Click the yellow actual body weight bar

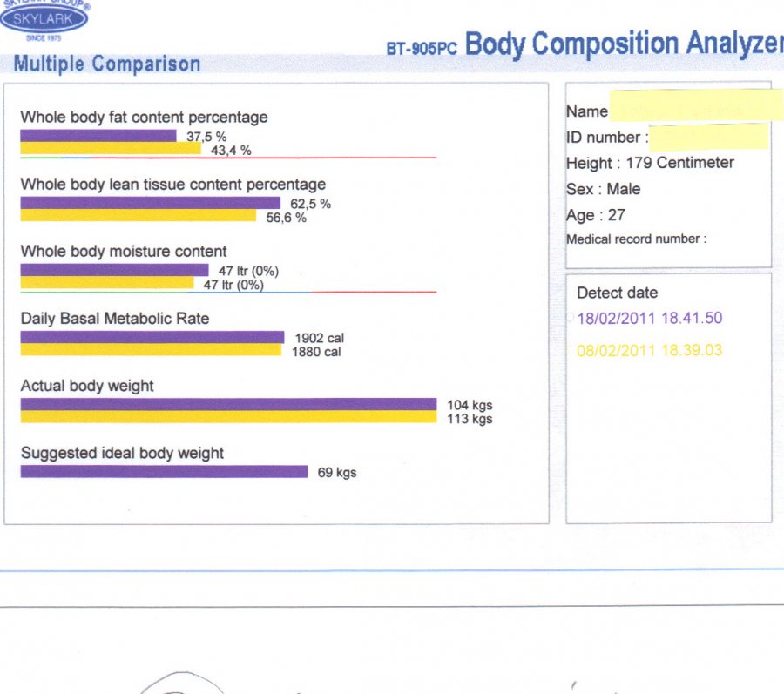tap(228, 417)
